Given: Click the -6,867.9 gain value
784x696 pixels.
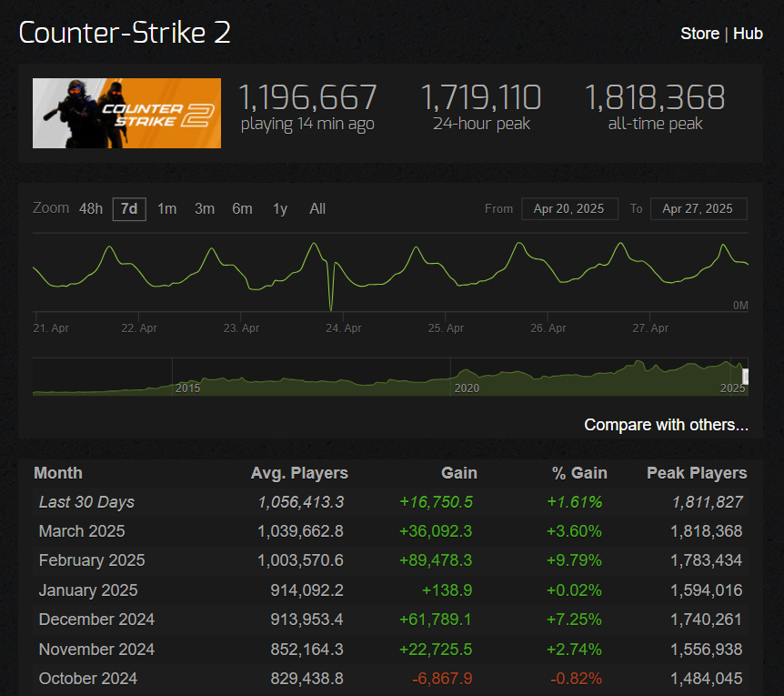Looking at the screenshot, I should click(x=442, y=679).
